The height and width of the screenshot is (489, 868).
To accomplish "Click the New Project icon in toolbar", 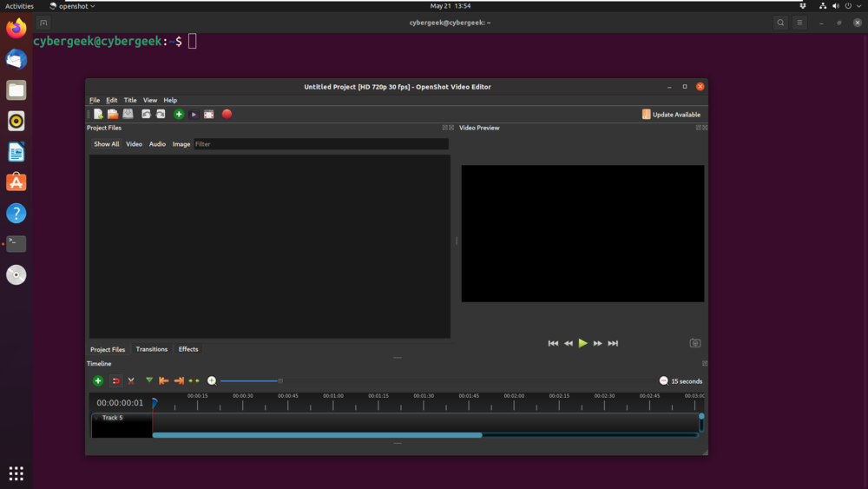I will 99,114.
